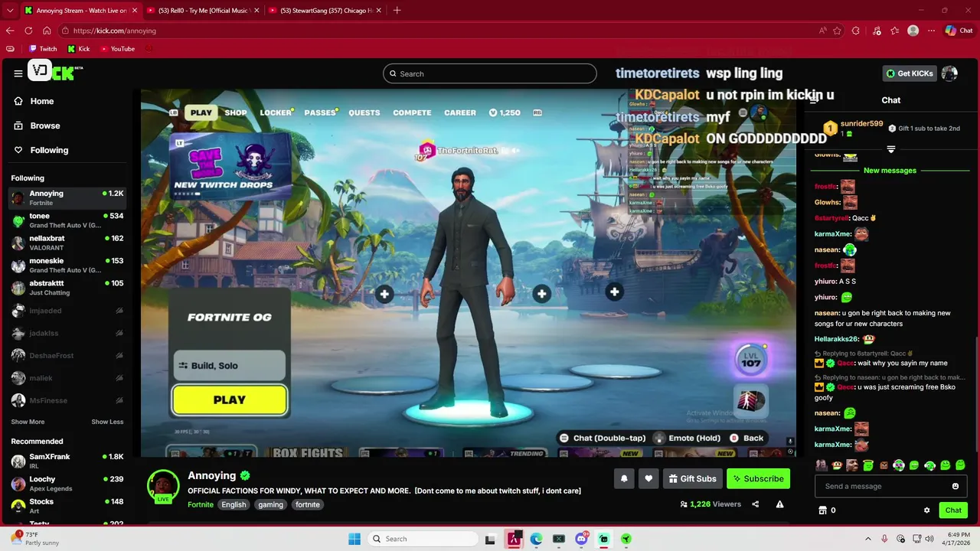Open offline channel DeshaeFrost
This screenshot has height=551, width=980.
pos(67,356)
